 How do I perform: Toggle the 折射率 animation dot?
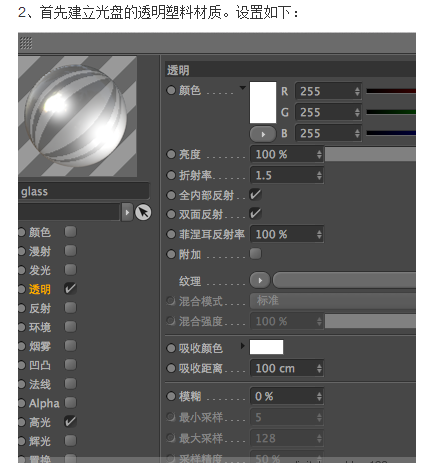[x=171, y=175]
